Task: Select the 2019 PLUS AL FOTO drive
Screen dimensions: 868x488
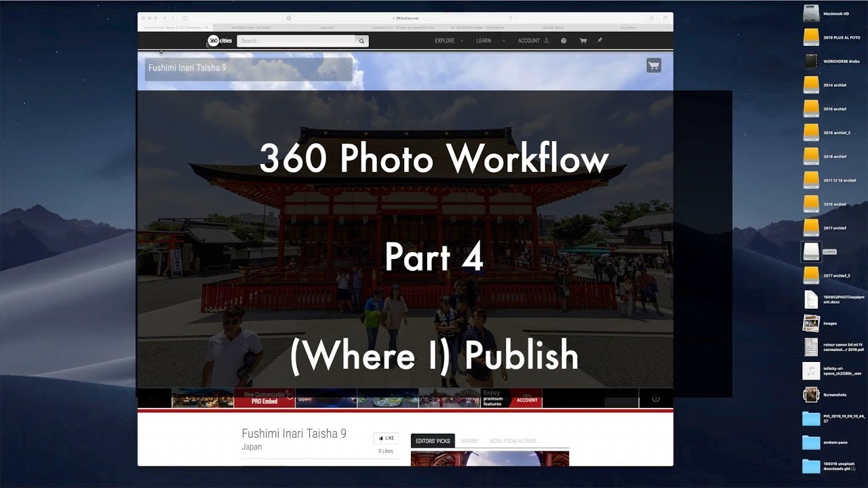Action: pyautogui.click(x=811, y=37)
